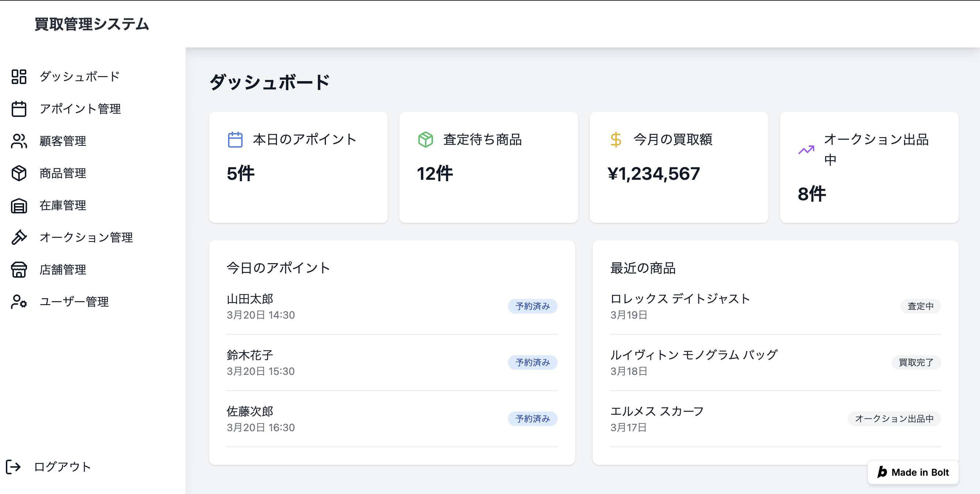Click the purple trend icon on オークション出品中 card
Image resolution: width=980 pixels, height=494 pixels.
[x=806, y=150]
